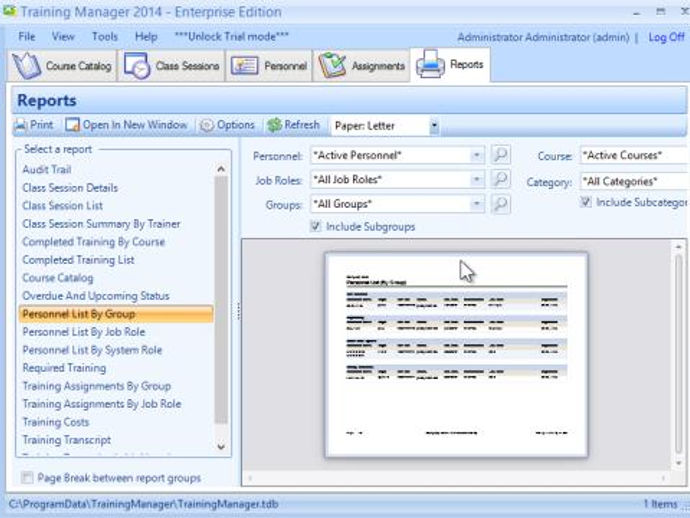690x518 pixels.
Task: Switch to the Personnel tab
Action: (x=269, y=66)
